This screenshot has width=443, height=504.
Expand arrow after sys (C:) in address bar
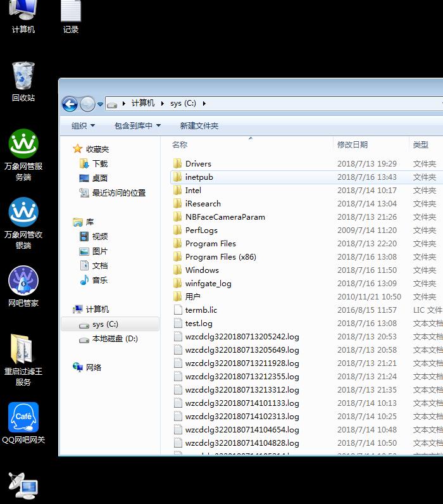pos(204,103)
